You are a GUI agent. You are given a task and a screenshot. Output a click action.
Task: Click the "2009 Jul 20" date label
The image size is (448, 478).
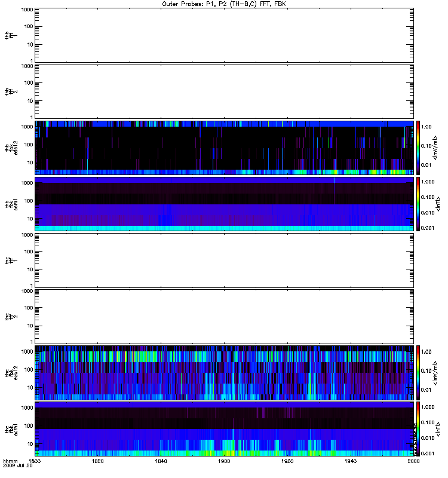pos(17,466)
